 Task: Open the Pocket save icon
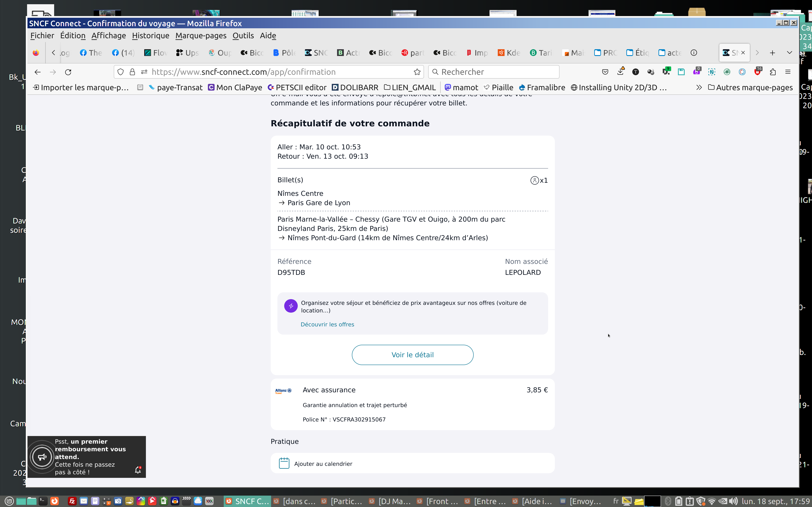(x=605, y=72)
